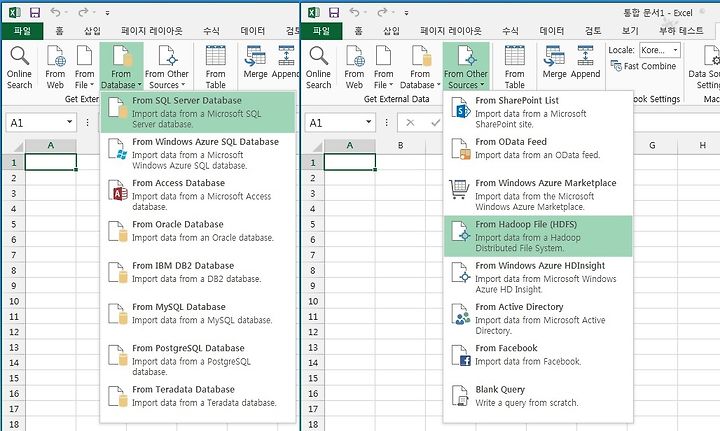Viewport: 720px width, 431px height.
Task: Click Merge button in left Excel window
Action: point(255,63)
